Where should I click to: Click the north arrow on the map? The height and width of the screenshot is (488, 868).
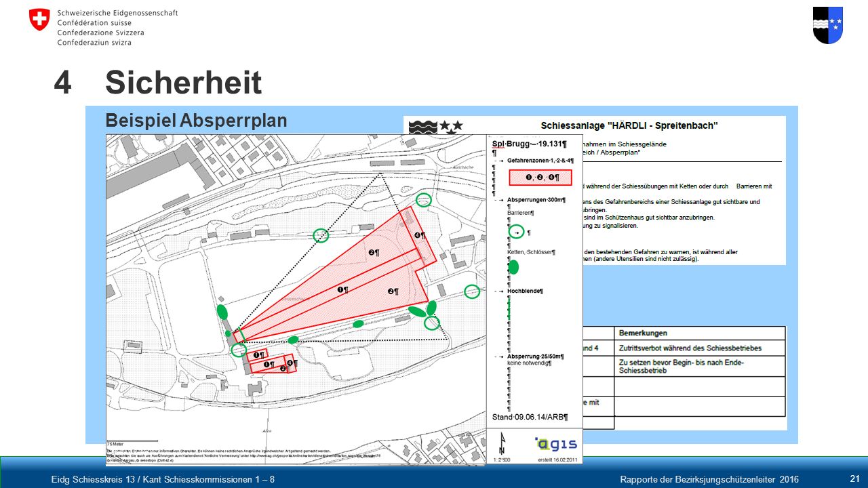502,443
